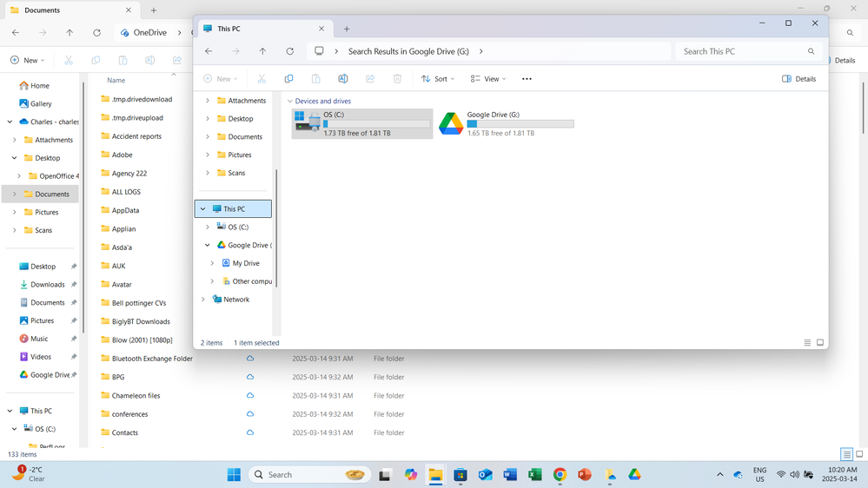868x488 pixels.
Task: Open View dropdown menu
Action: [x=488, y=78]
